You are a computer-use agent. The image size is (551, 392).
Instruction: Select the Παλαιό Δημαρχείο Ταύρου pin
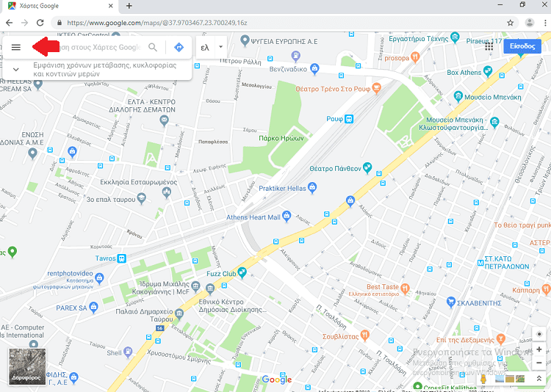click(x=179, y=313)
